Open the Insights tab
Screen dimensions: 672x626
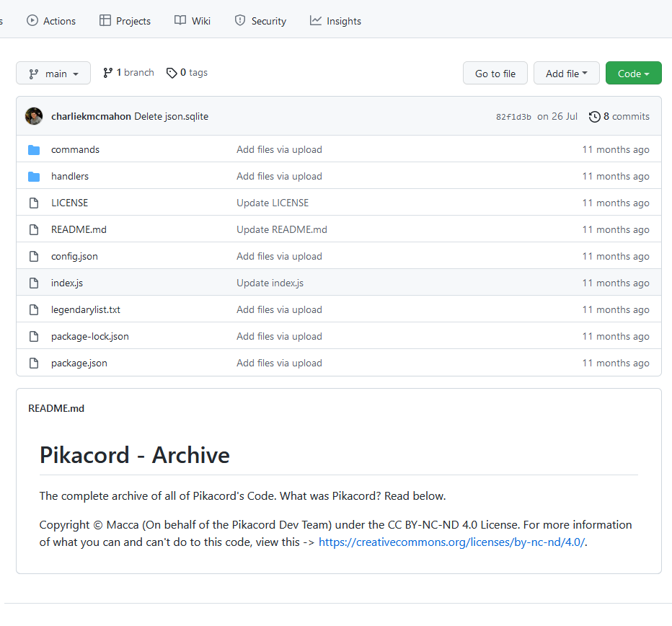point(335,21)
